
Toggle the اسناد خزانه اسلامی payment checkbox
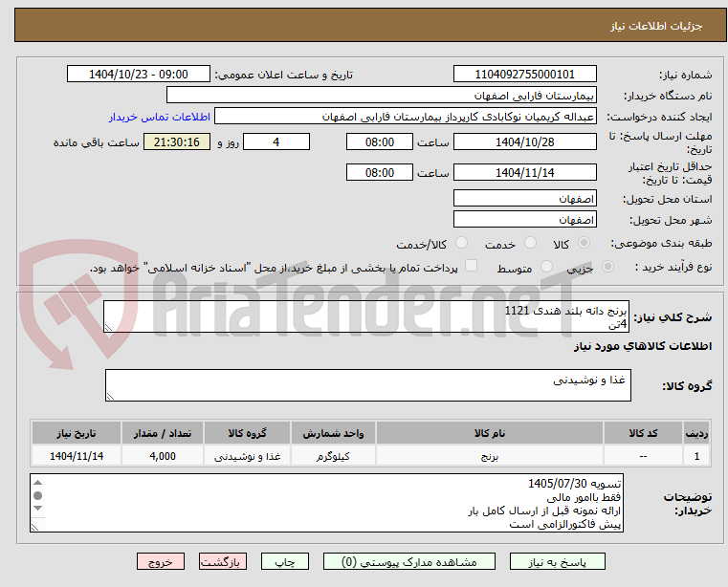tap(471, 266)
